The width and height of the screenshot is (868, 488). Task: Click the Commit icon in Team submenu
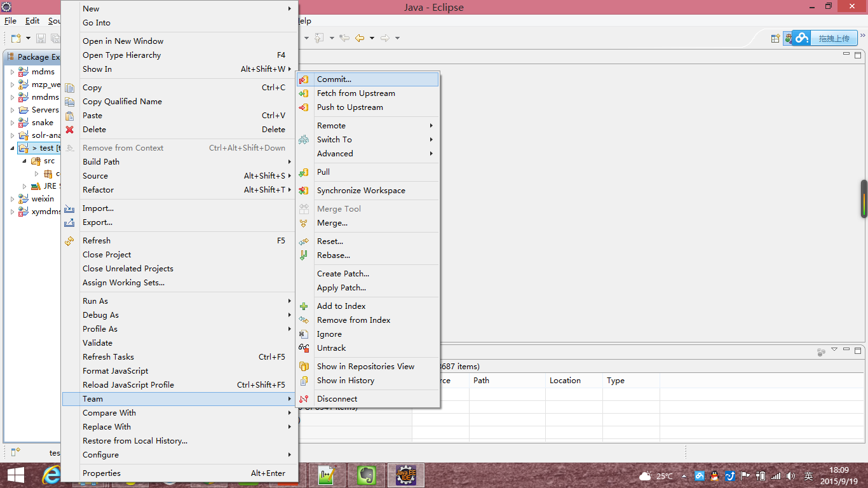(304, 79)
